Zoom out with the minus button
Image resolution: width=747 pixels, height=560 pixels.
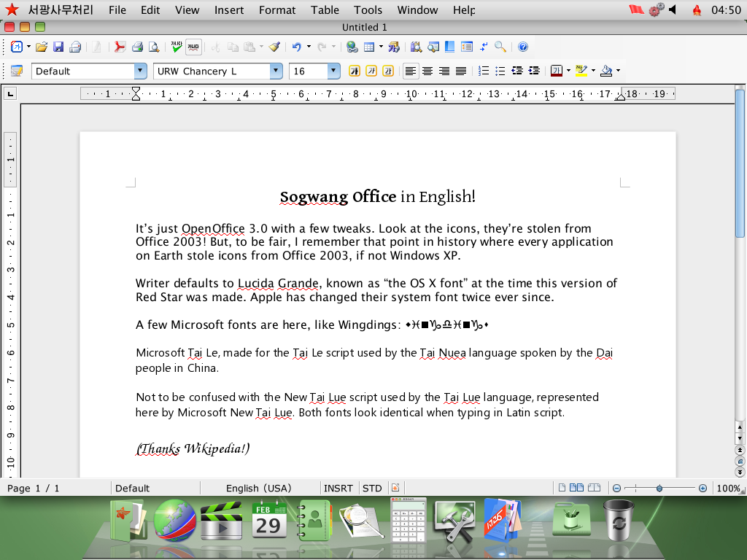[616, 488]
